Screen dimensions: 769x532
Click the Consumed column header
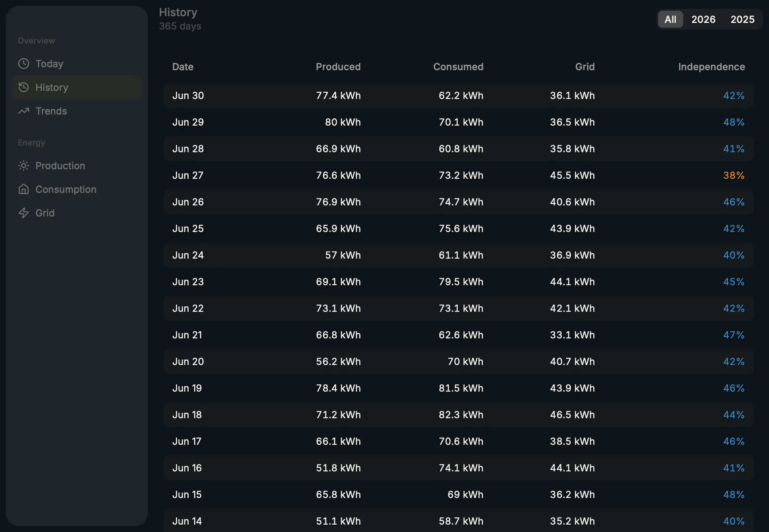coord(458,67)
